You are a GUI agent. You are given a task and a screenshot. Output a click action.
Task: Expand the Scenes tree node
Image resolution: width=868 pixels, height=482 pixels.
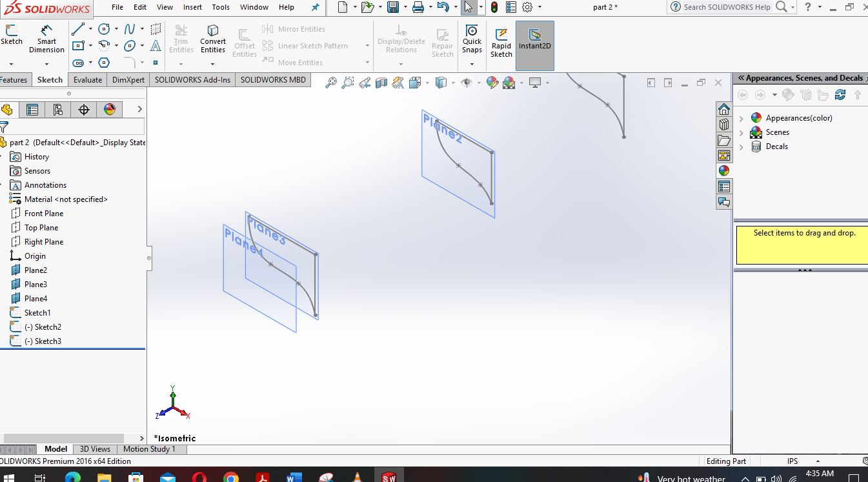[741, 132]
